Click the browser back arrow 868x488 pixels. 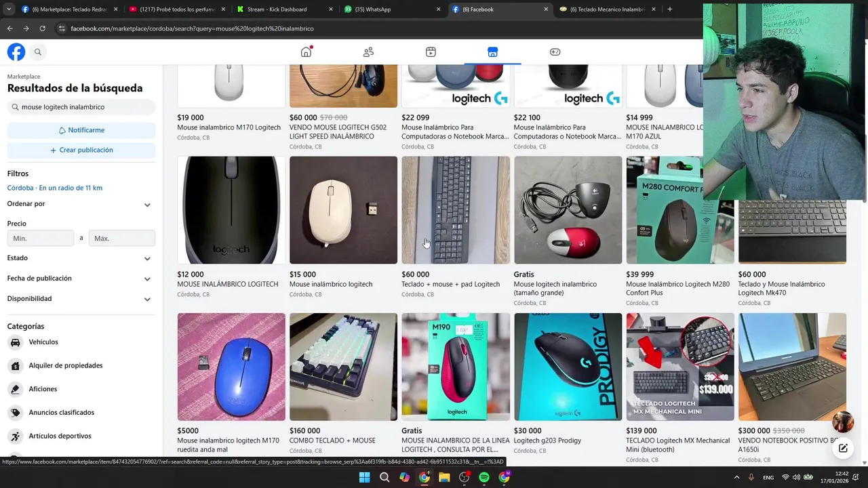tap(9, 28)
